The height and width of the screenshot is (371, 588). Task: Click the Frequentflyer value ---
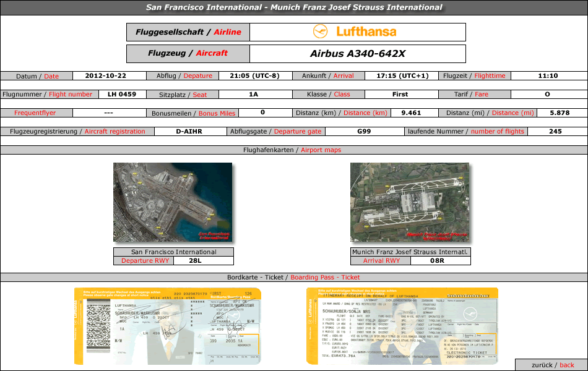(109, 113)
